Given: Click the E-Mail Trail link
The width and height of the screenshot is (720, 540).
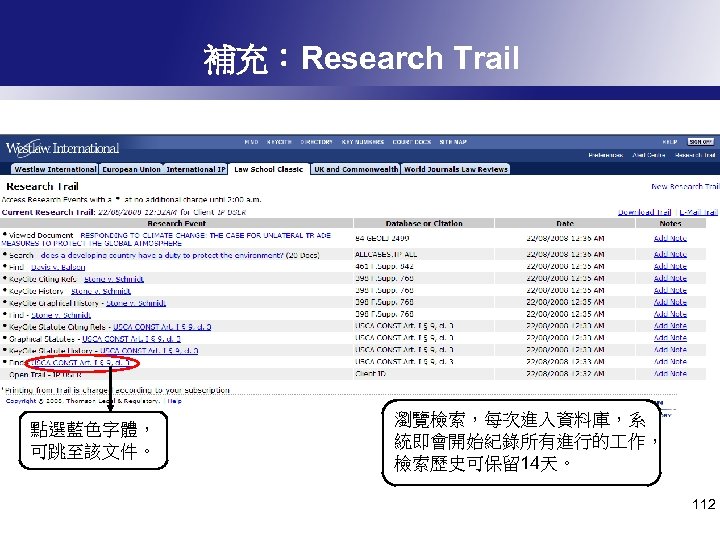Looking at the screenshot, I should coord(698,212).
